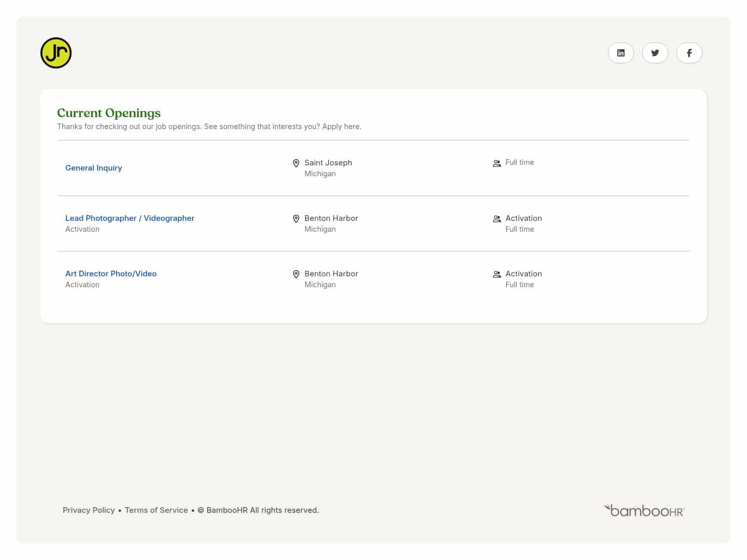View the Art Director Photo/Video opening
The height and width of the screenshot is (560, 747).
(x=110, y=274)
